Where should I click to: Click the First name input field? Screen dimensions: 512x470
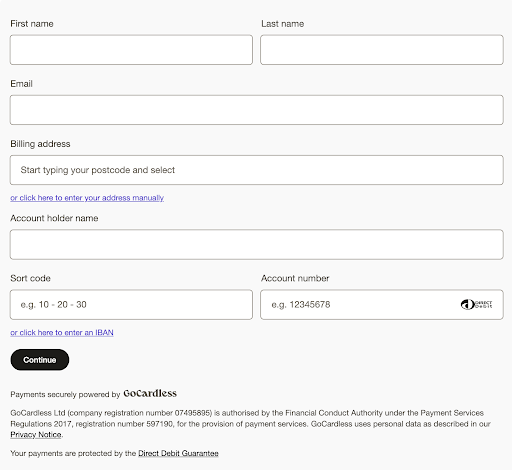pos(131,50)
